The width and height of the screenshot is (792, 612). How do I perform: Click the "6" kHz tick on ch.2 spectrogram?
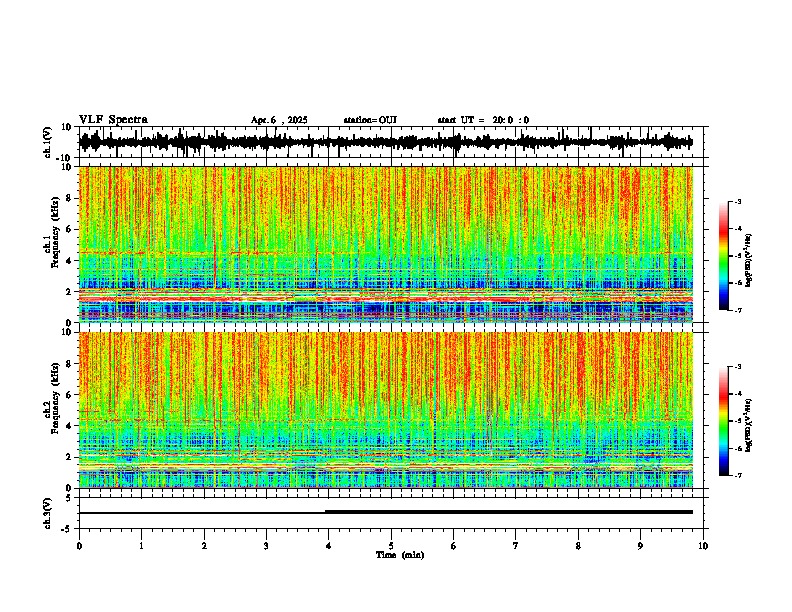click(70, 395)
